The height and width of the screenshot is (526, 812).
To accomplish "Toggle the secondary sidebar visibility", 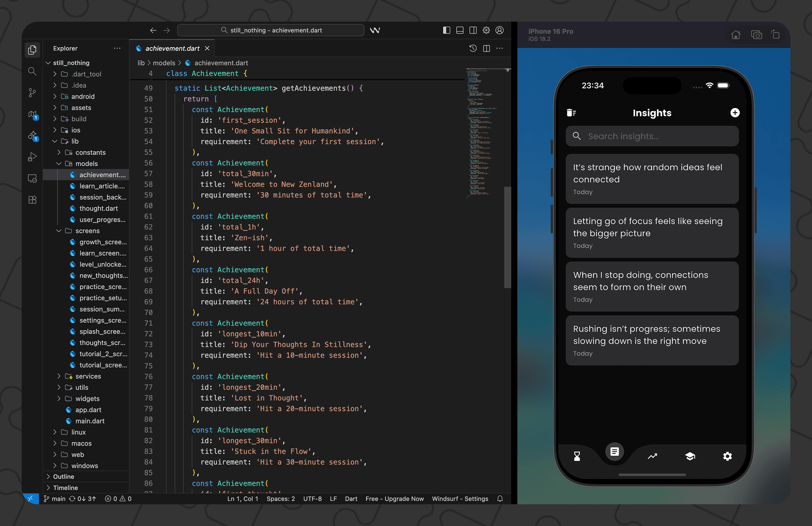I will point(473,30).
